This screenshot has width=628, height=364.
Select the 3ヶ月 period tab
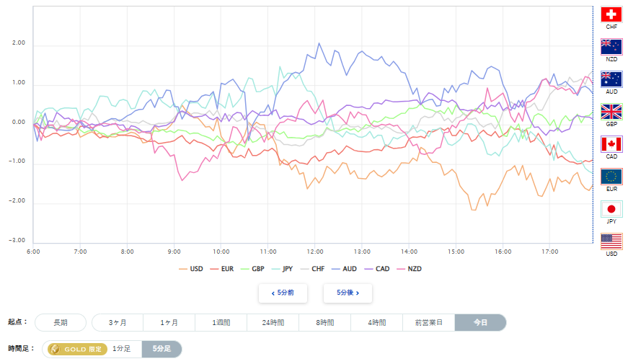click(118, 322)
